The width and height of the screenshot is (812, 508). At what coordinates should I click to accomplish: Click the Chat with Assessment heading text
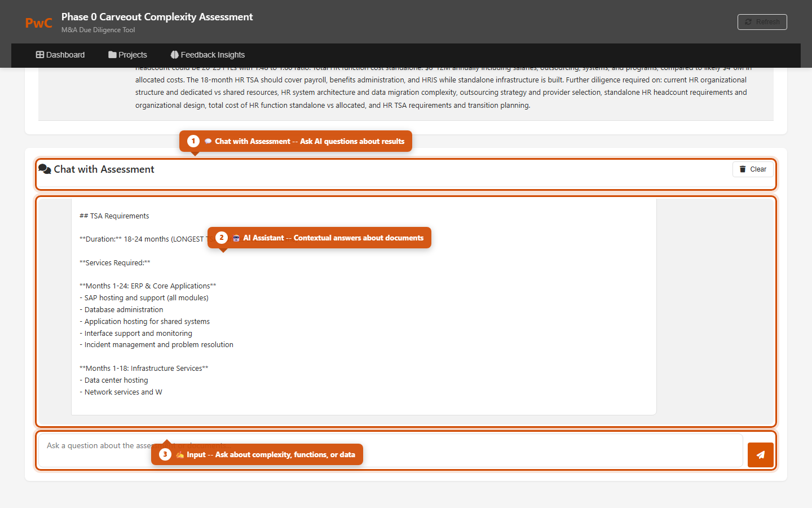pos(104,169)
